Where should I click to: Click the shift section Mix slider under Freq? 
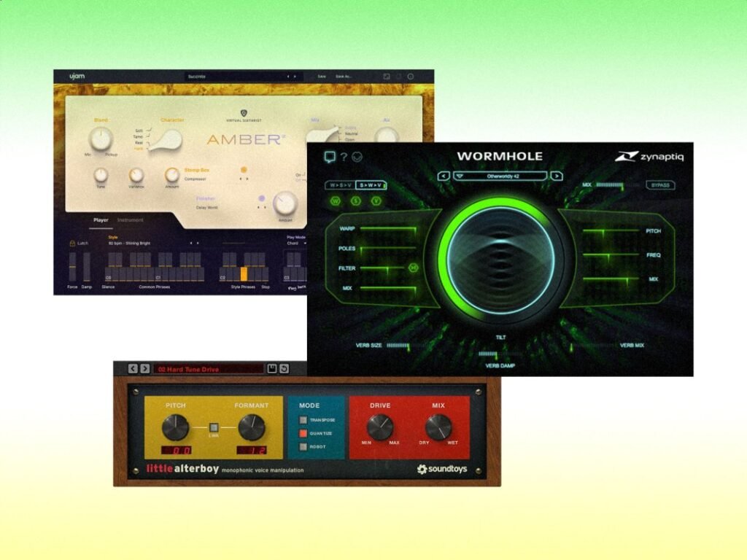(611, 279)
